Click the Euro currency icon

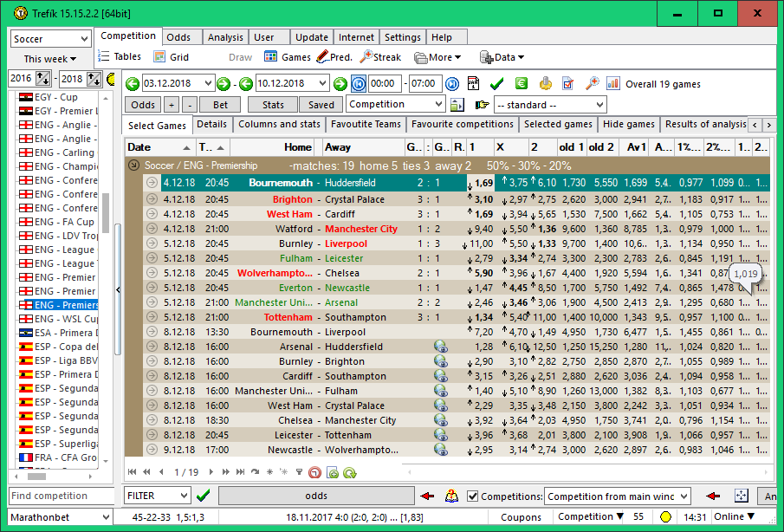(522, 84)
